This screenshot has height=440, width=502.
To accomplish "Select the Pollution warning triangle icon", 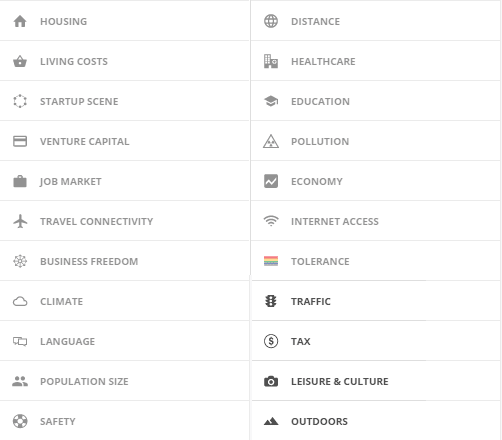I will pos(271,141).
